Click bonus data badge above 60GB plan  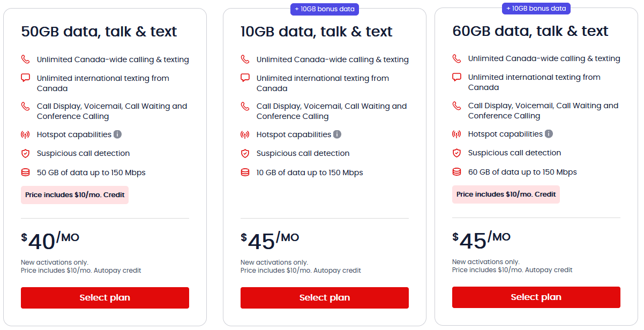(x=536, y=9)
